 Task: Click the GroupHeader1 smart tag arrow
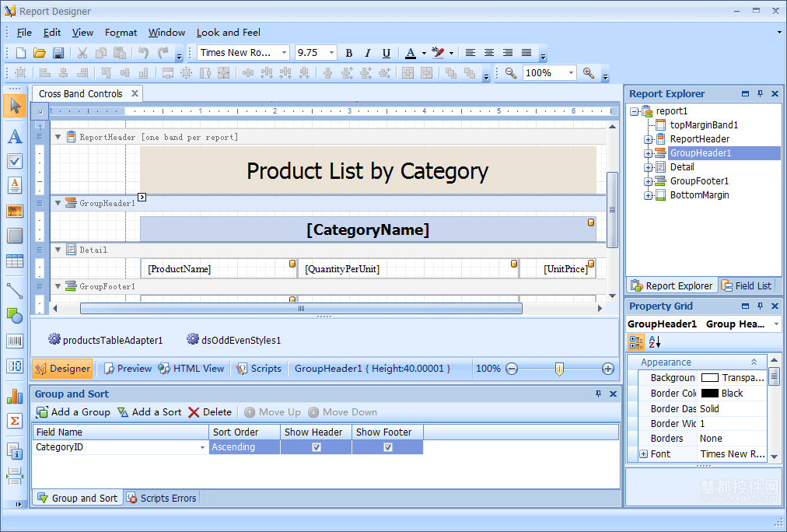142,198
